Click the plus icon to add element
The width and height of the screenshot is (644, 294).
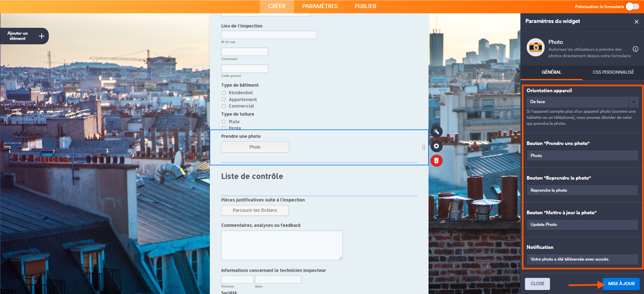(x=41, y=36)
